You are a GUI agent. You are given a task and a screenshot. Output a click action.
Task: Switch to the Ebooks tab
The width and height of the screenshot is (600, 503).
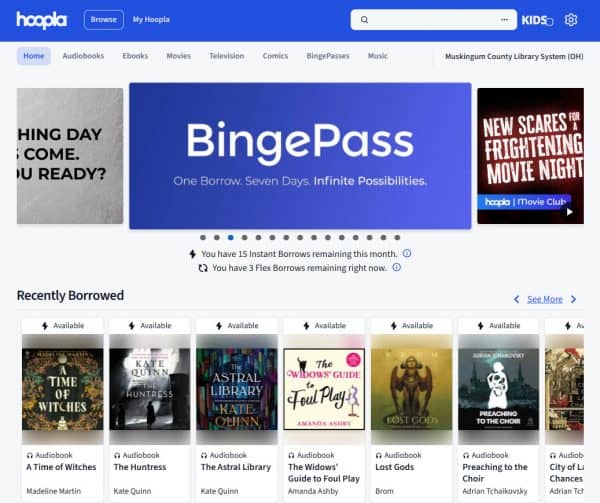coord(135,56)
